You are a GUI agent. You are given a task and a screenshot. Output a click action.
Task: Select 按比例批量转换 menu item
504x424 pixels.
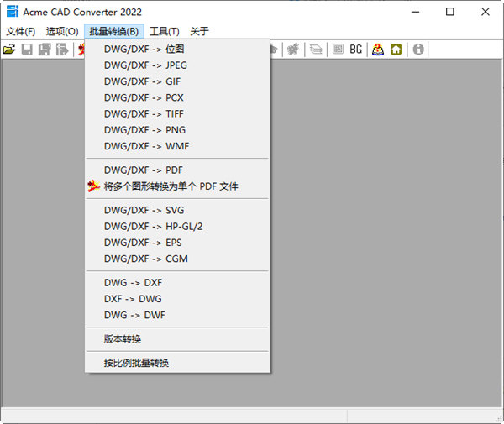[x=136, y=364]
